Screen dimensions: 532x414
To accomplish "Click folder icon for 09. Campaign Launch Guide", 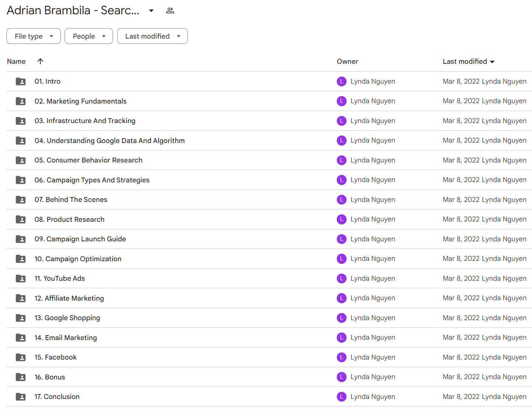I will click(x=21, y=239).
